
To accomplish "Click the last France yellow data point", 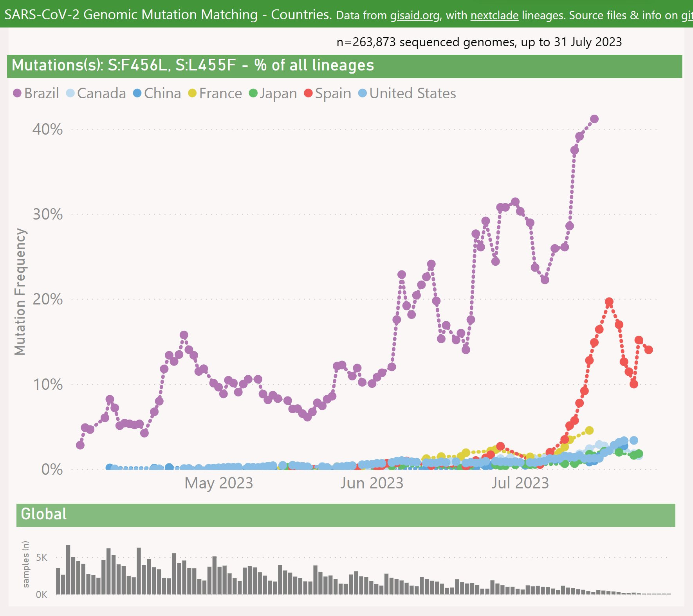I will (x=590, y=430).
